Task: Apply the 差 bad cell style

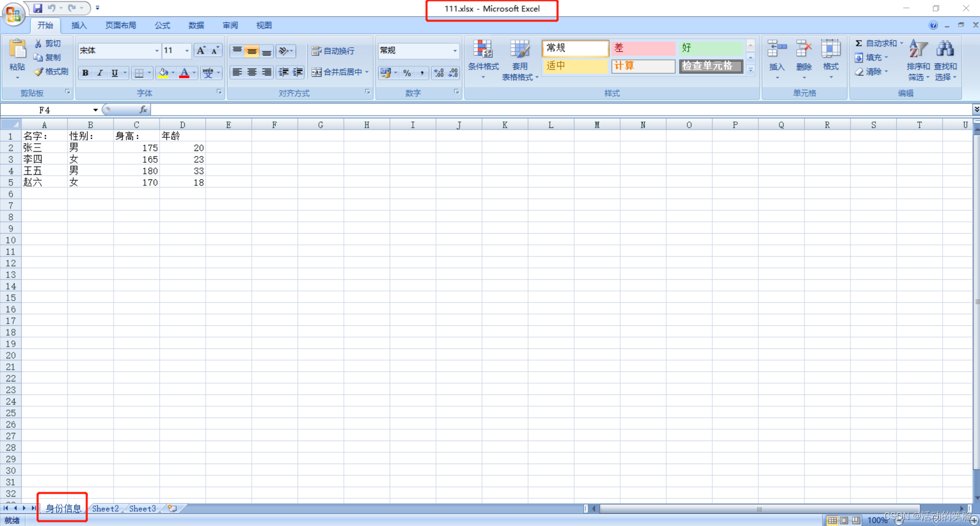Action: pos(643,48)
